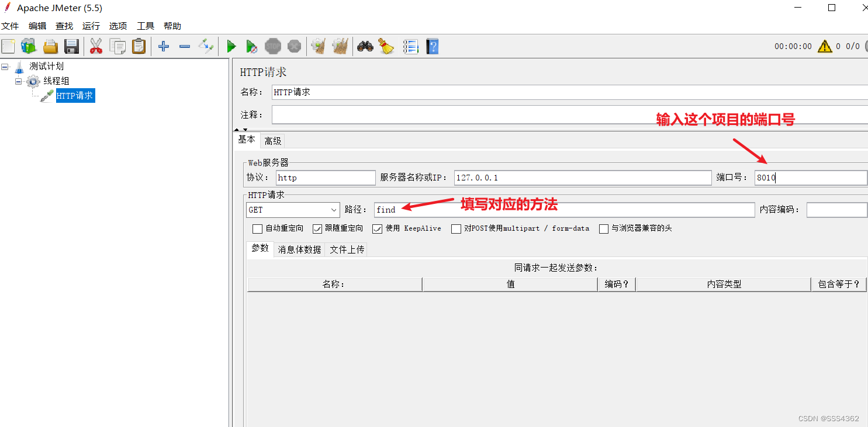Click the Shutdown icon
Screen dimensions: 868x427
coord(294,46)
